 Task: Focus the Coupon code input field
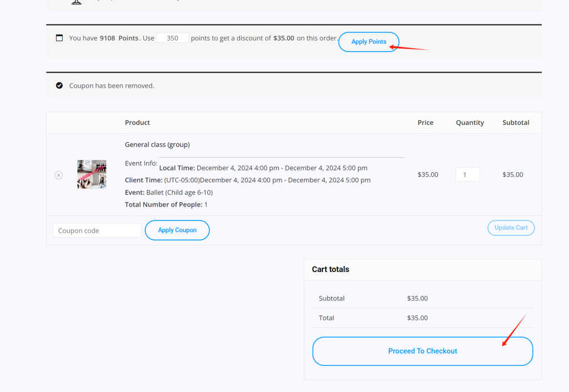(x=97, y=230)
